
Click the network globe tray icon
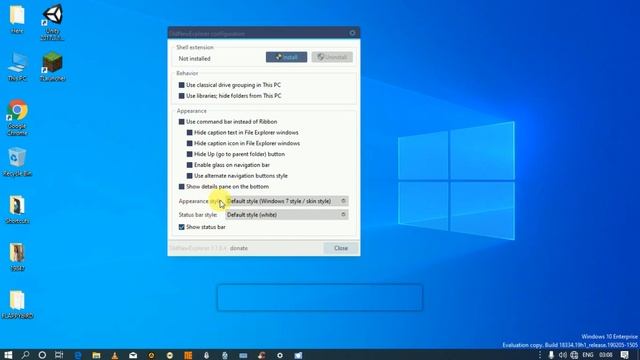tap(574, 355)
